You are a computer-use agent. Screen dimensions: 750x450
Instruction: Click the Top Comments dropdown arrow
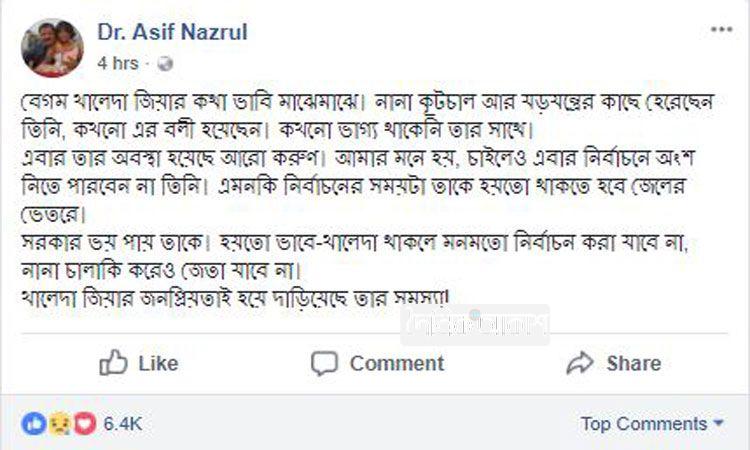click(718, 424)
